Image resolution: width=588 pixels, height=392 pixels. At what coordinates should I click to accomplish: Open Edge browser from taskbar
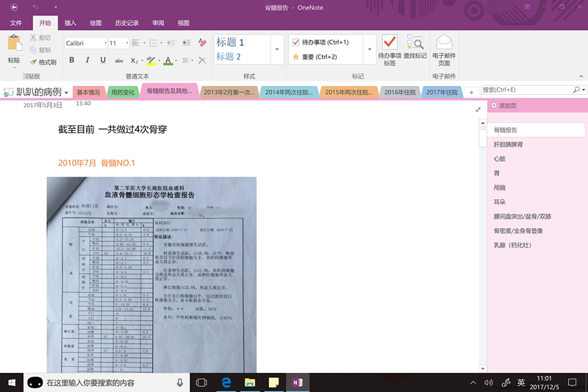[226, 382]
